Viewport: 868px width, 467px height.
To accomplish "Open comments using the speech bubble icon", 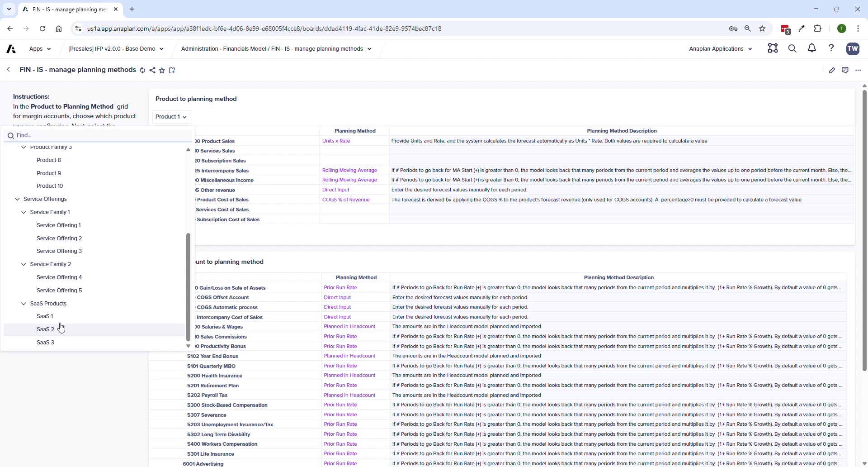I will click(845, 70).
